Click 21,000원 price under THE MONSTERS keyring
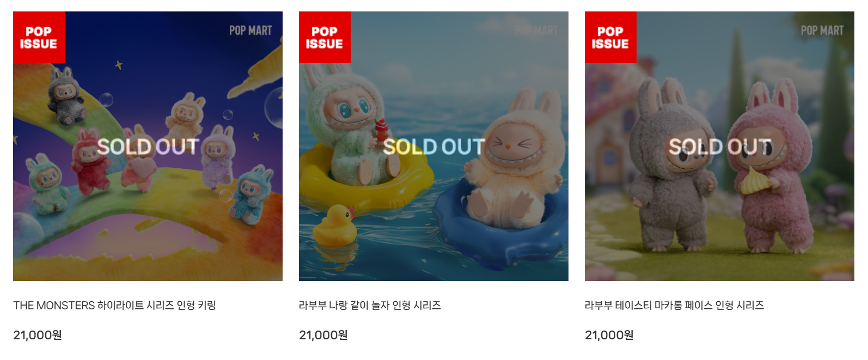Viewport: 868px width, 360px height. tap(38, 335)
